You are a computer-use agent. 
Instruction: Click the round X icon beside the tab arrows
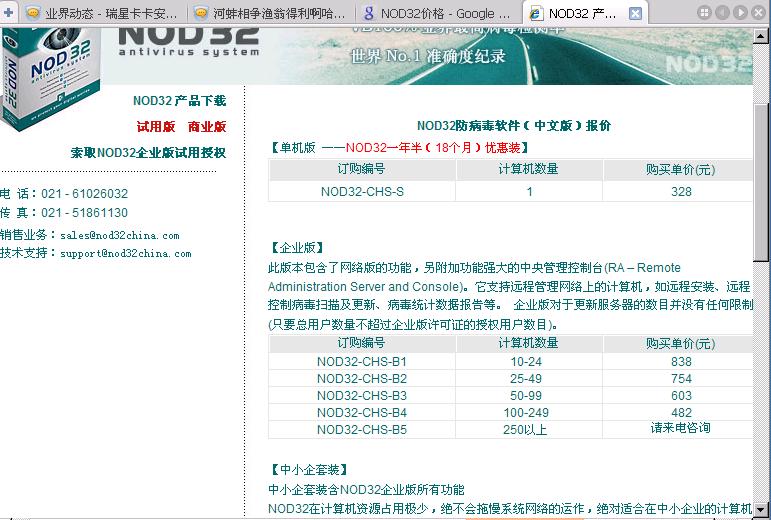pyautogui.click(x=759, y=13)
